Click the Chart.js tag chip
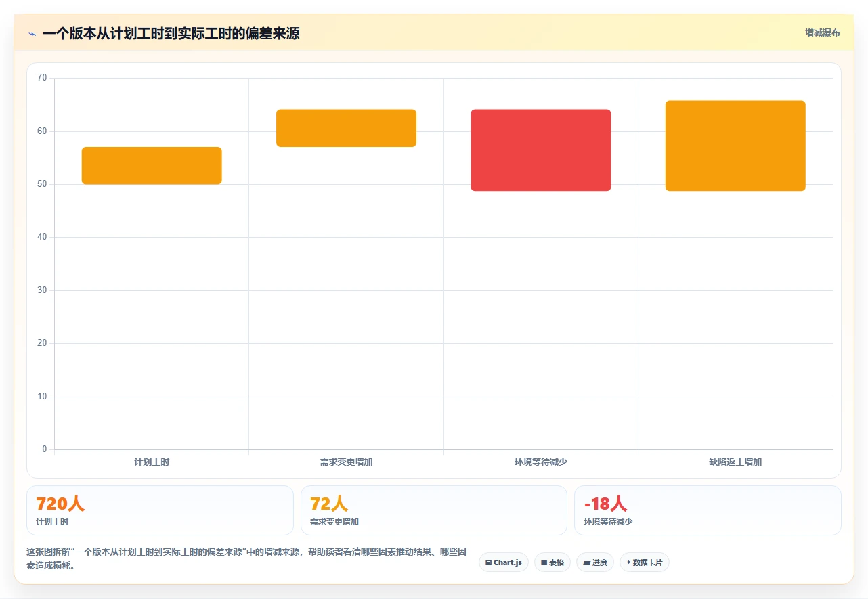The height and width of the screenshot is (599, 868). coord(504,562)
